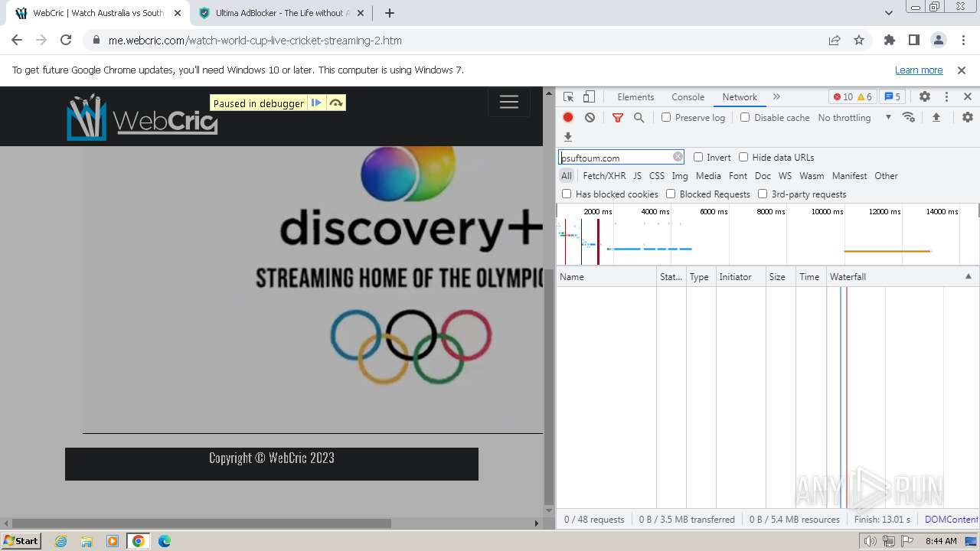Open the Learn more link
Screen dimensions: 980x551
(x=919, y=70)
